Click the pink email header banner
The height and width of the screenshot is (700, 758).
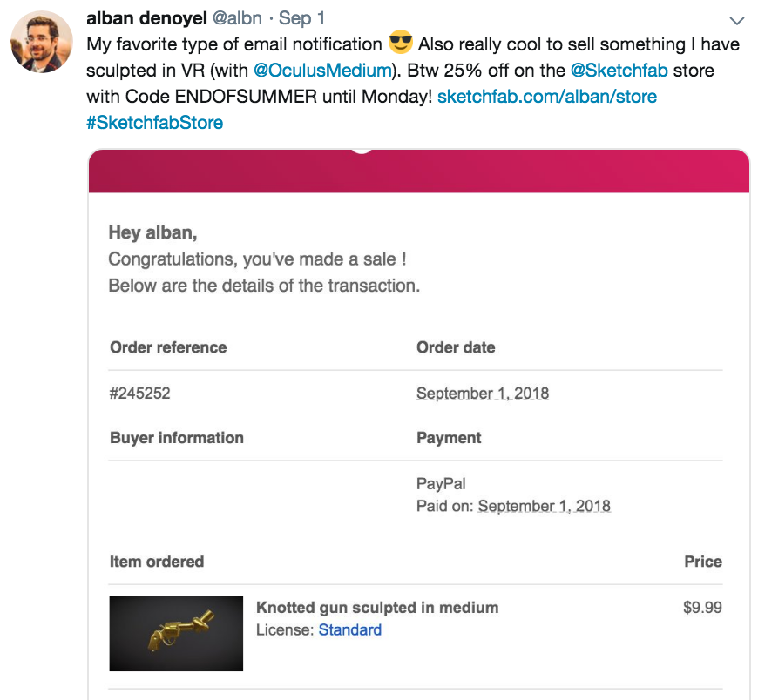coord(418,172)
